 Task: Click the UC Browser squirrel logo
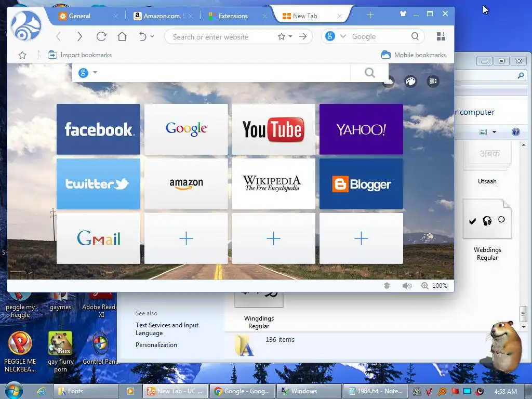coord(26,26)
